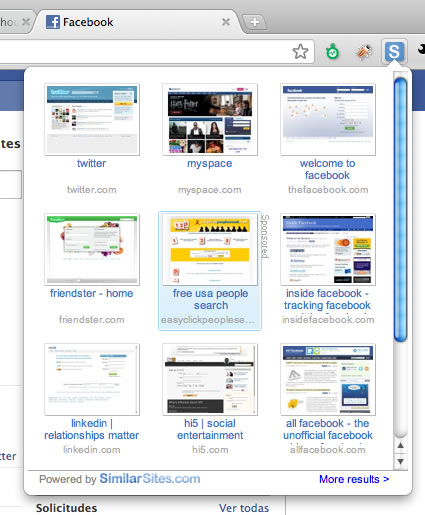Click the myspace.com domain text

(x=210, y=190)
